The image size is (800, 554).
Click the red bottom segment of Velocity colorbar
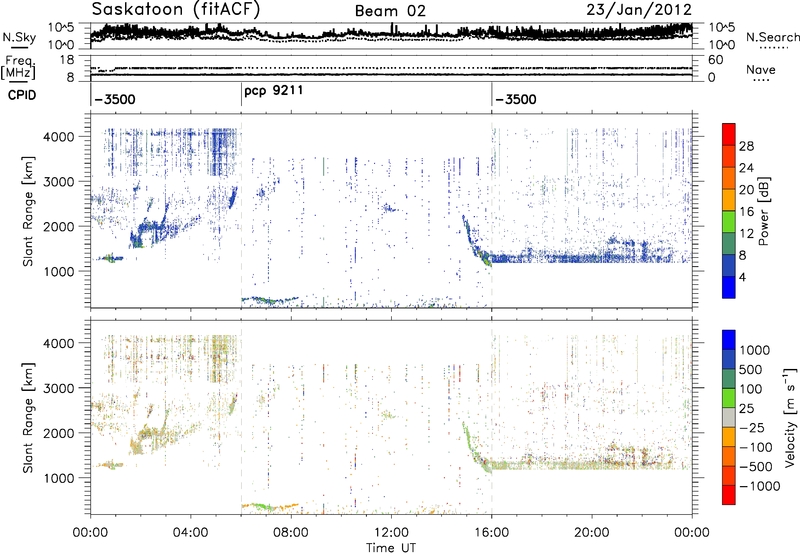click(x=729, y=495)
